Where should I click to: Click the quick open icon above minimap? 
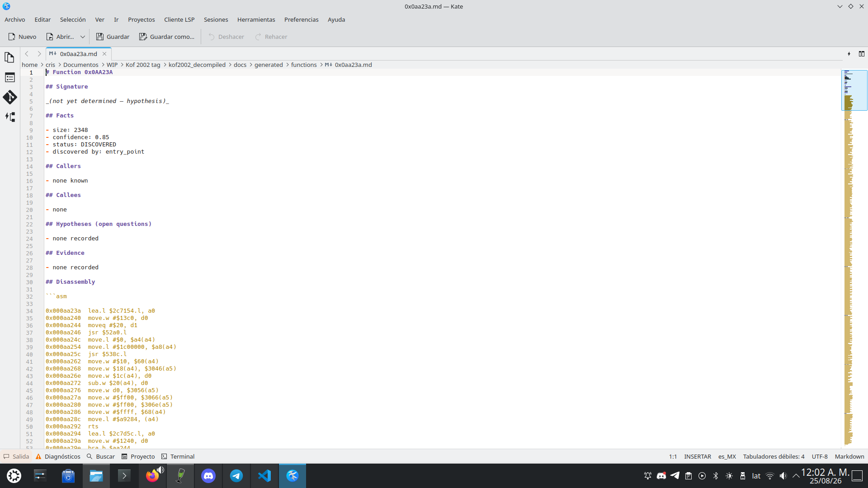(849, 54)
